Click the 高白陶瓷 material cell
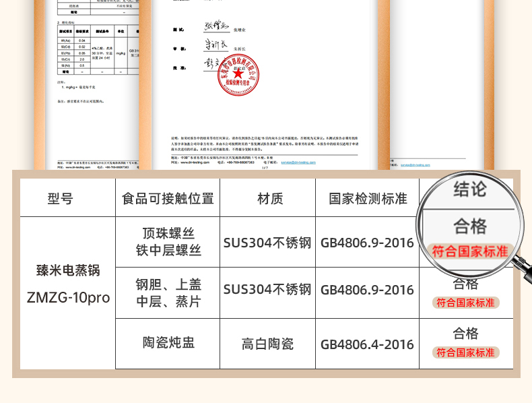This screenshot has height=403, width=532. tap(268, 344)
